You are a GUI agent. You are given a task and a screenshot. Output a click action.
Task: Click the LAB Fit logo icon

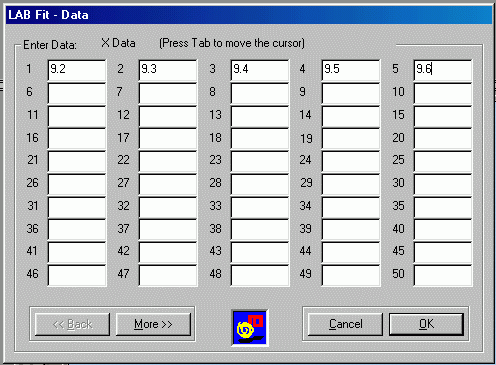250,328
